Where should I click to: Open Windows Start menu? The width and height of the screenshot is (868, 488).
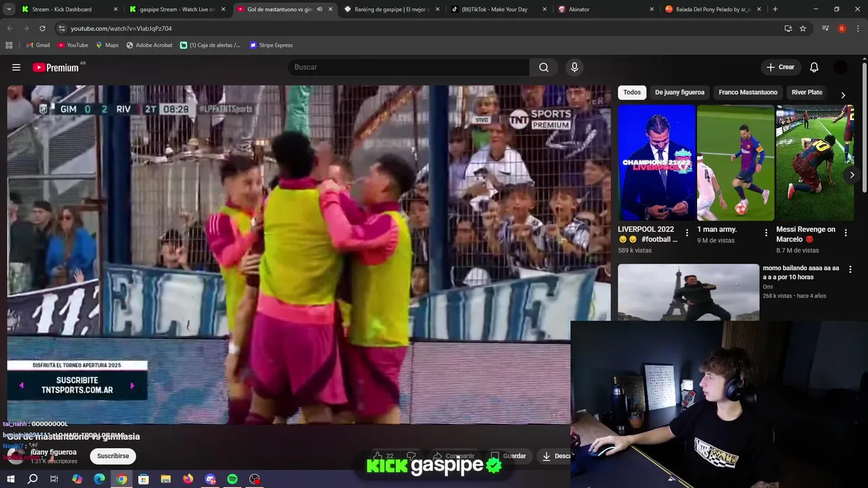point(10,479)
